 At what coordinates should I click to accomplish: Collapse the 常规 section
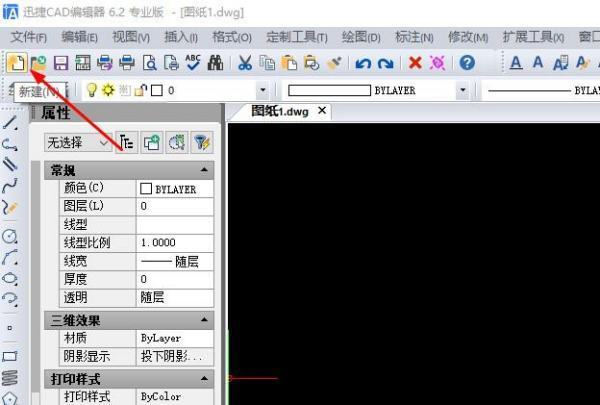[x=204, y=170]
